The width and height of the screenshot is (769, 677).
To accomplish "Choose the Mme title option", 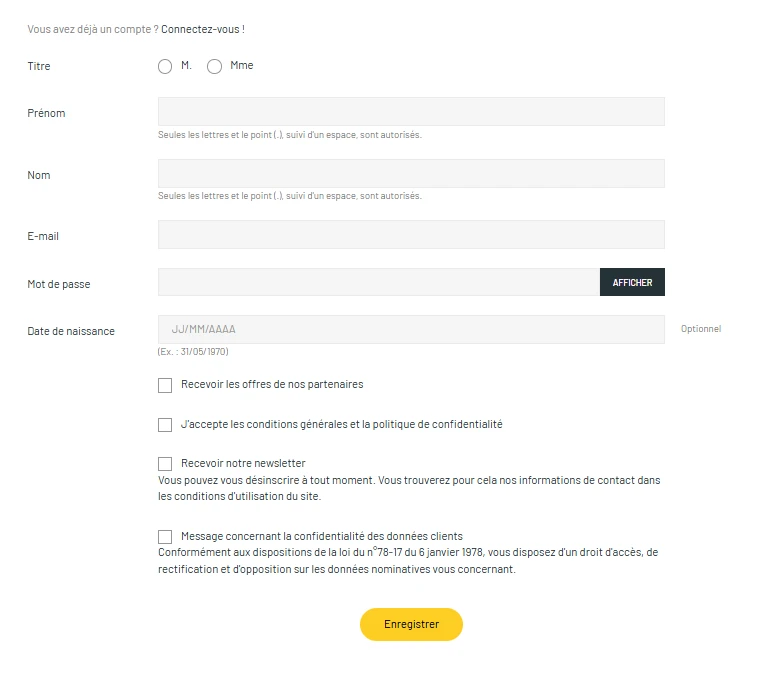I will 214,67.
